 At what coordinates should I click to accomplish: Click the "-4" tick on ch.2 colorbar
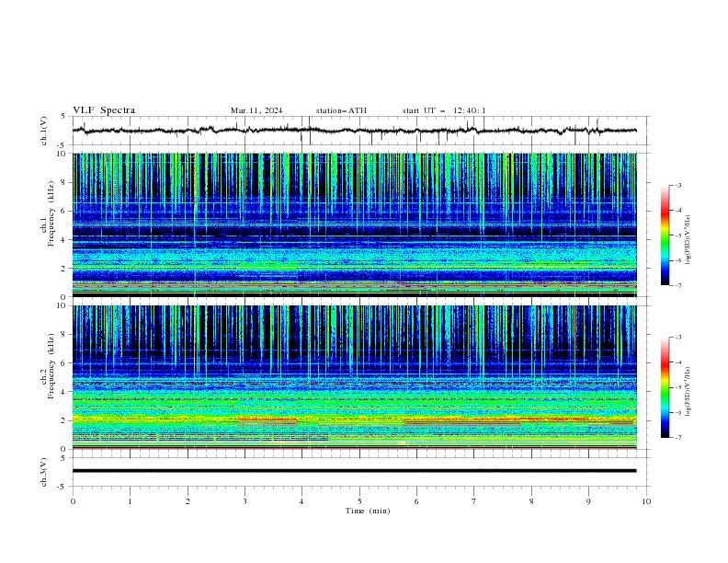point(678,362)
